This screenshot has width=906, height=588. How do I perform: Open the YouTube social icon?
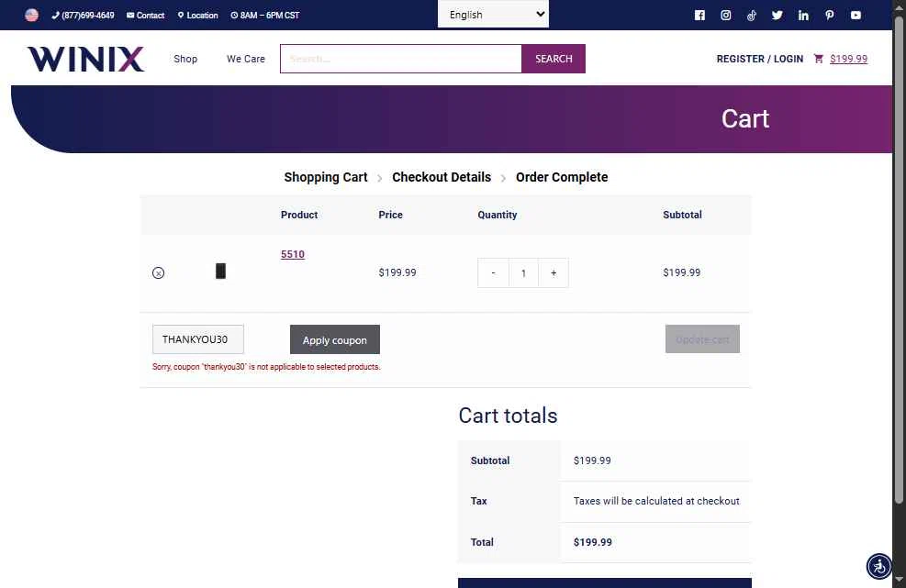click(856, 15)
